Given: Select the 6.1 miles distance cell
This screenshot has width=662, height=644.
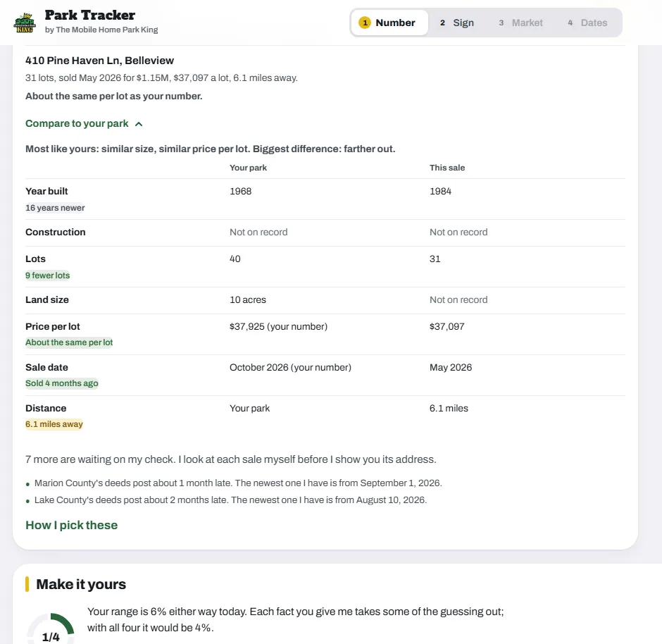Looking at the screenshot, I should click(x=449, y=409).
